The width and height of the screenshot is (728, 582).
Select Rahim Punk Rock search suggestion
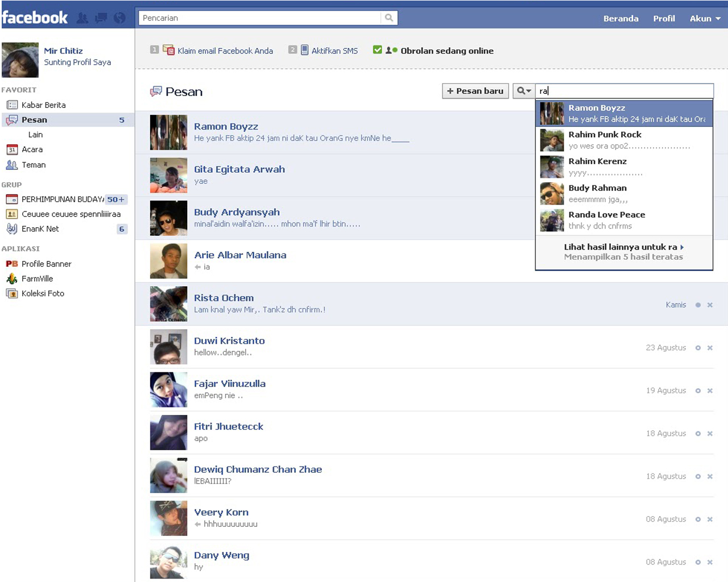tap(624, 140)
